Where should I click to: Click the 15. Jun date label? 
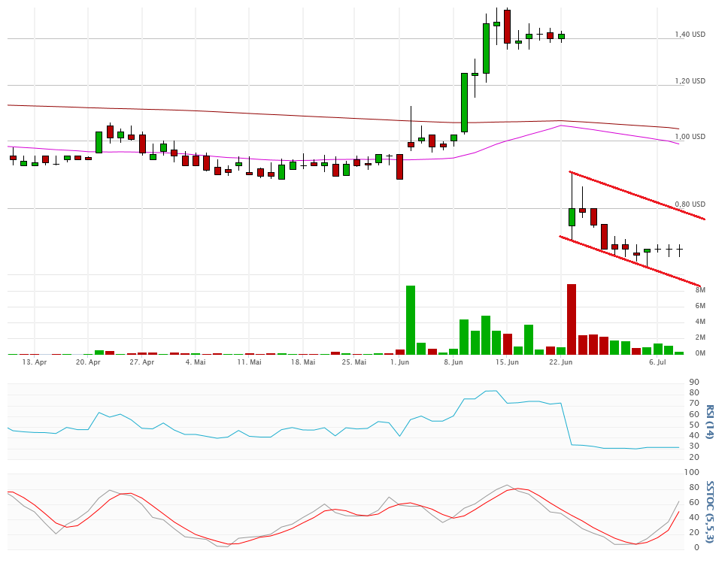pos(507,362)
